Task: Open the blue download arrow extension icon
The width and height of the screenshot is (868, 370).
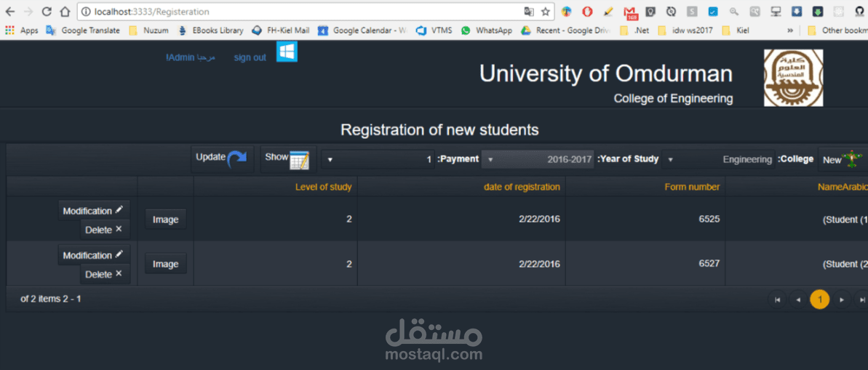Action: pos(797,11)
